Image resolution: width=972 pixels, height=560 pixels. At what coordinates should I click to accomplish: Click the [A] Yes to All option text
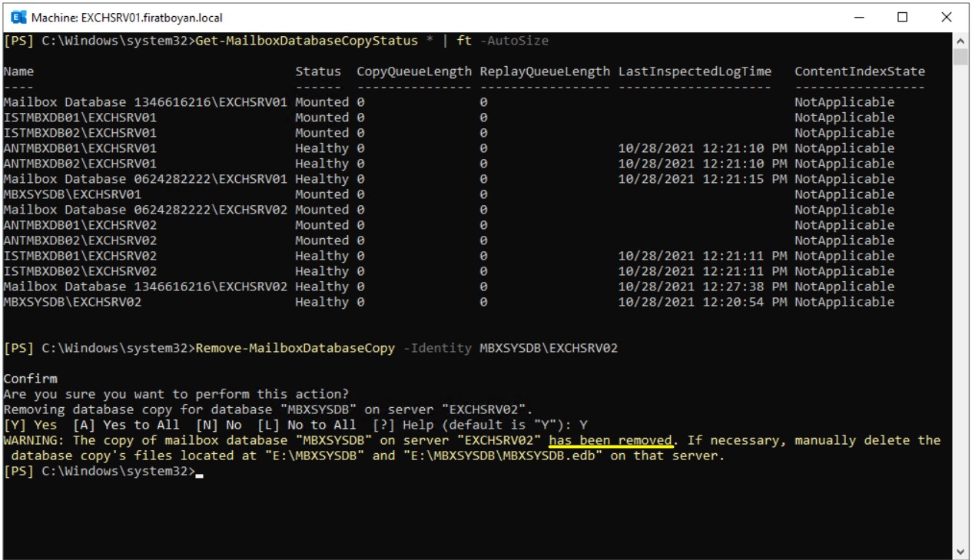126,425
